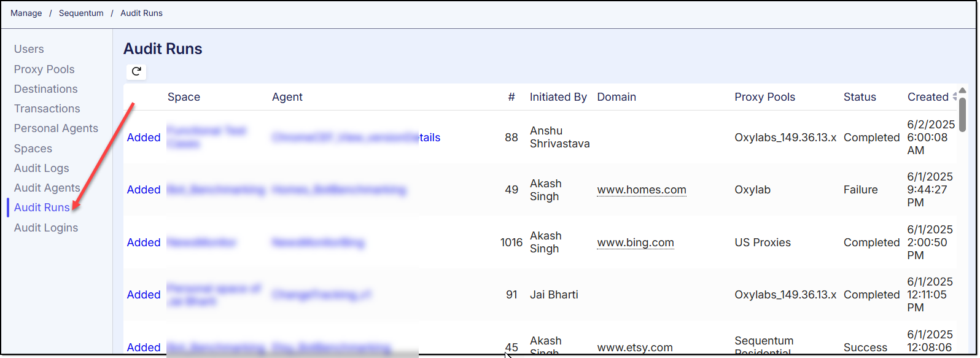
Task: Click the Sequentum breadcrumb link
Action: [x=81, y=13]
